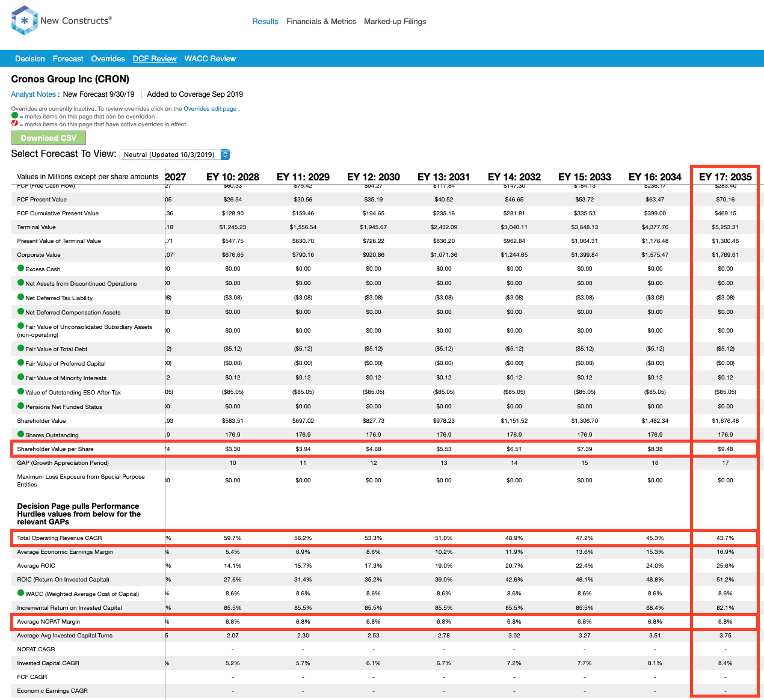
Task: Click the $9.48 Shareholder Value per Share cell
Action: pos(725,449)
